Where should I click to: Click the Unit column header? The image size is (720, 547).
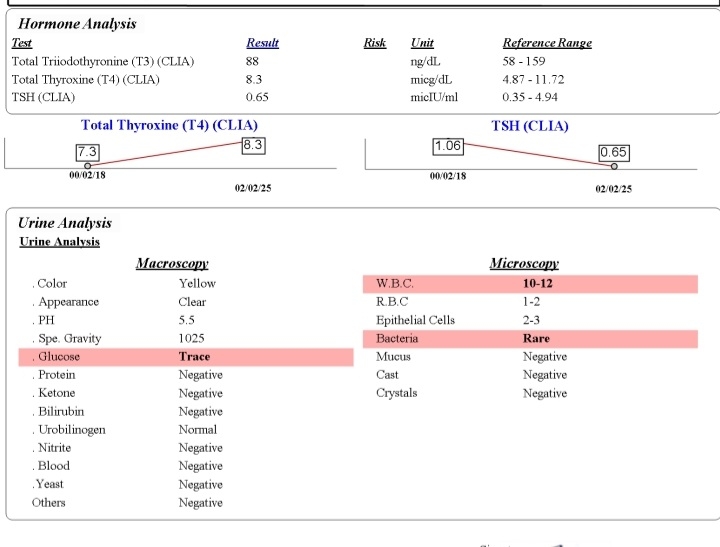pos(422,43)
